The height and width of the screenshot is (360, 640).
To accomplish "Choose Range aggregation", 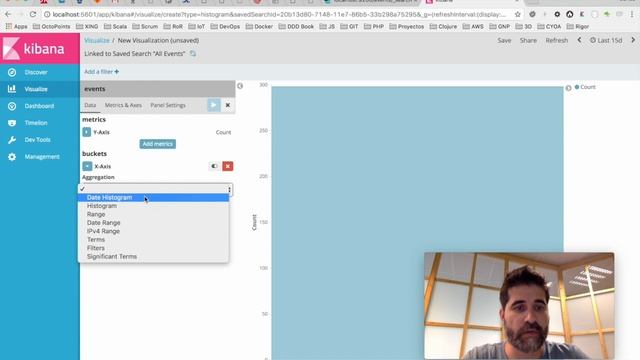I will 153,214.
